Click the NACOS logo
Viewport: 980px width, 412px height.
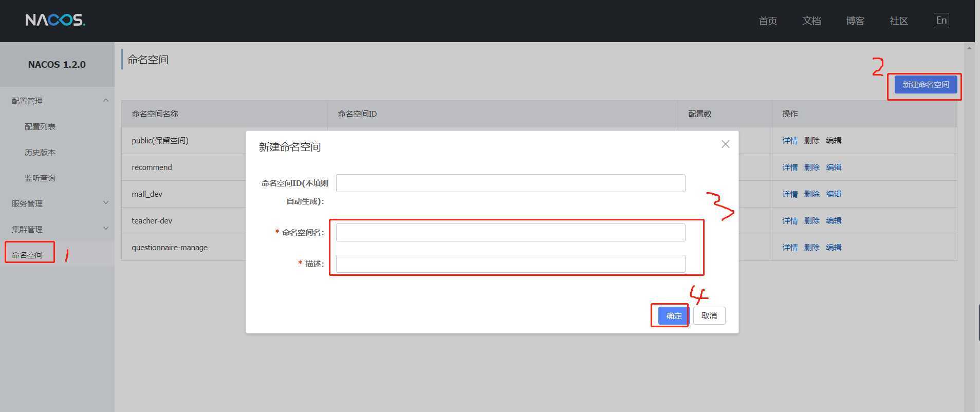click(56, 20)
